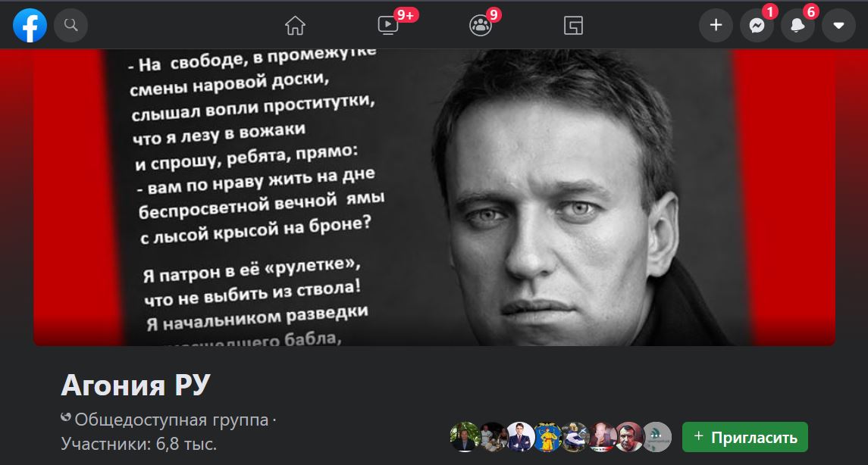Click member avatar with yellow coat of arms
The width and height of the screenshot is (868, 465).
547,437
